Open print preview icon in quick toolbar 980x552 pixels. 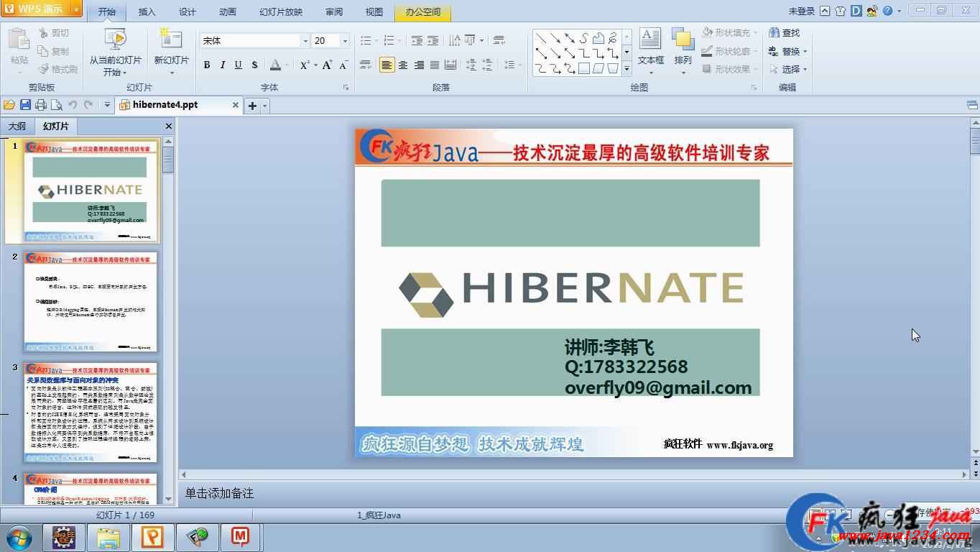coord(57,105)
